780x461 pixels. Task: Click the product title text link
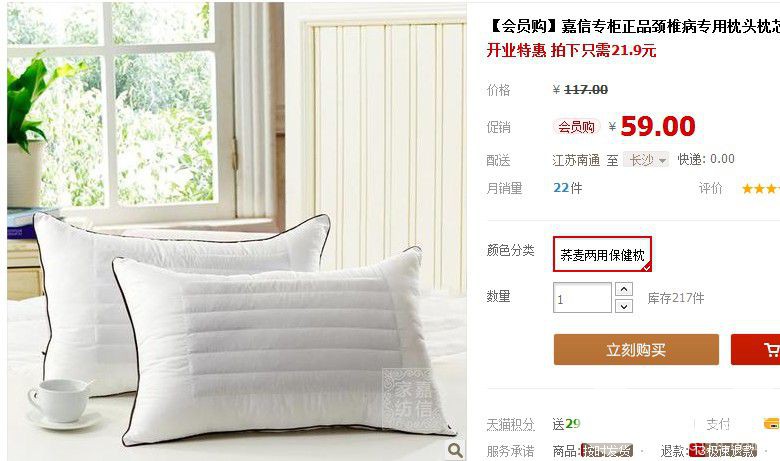pos(633,26)
